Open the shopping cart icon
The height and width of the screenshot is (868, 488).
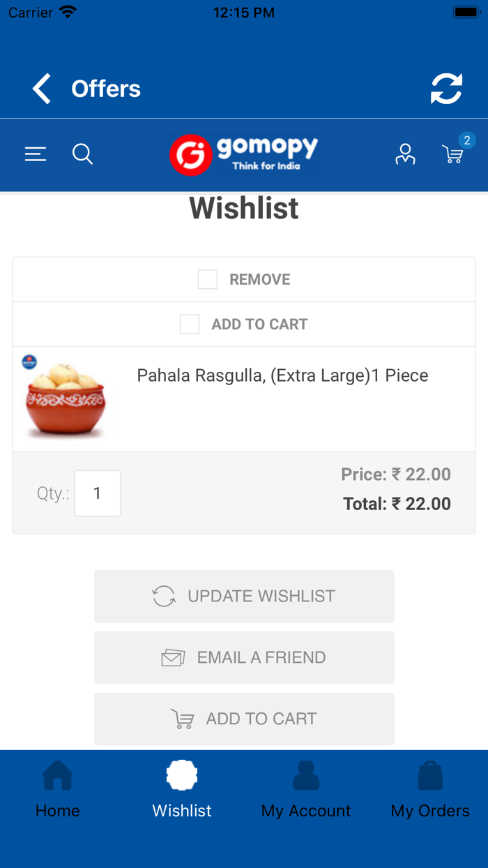pyautogui.click(x=452, y=155)
